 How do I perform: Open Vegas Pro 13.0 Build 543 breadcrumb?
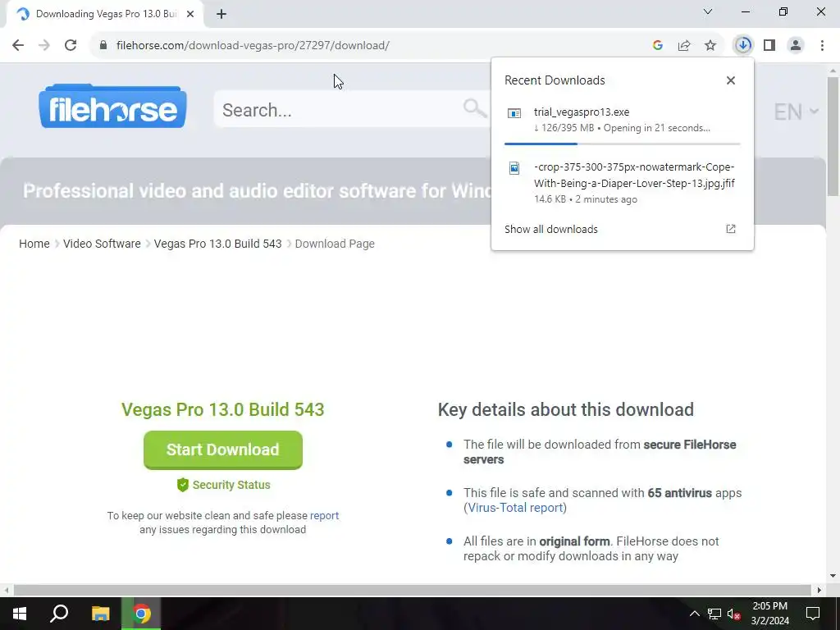(x=217, y=244)
